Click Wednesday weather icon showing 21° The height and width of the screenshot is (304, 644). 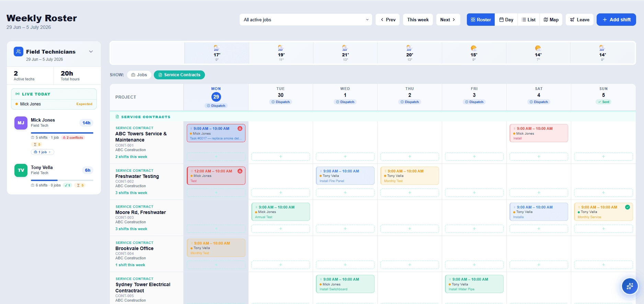coord(345,48)
